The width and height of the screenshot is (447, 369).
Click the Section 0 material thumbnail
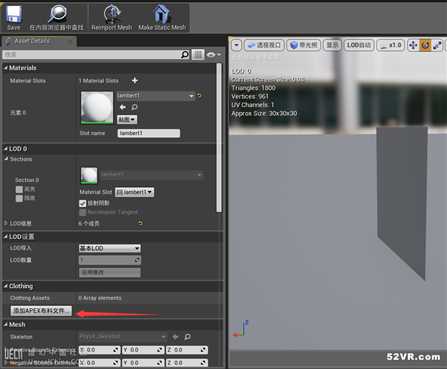point(89,176)
